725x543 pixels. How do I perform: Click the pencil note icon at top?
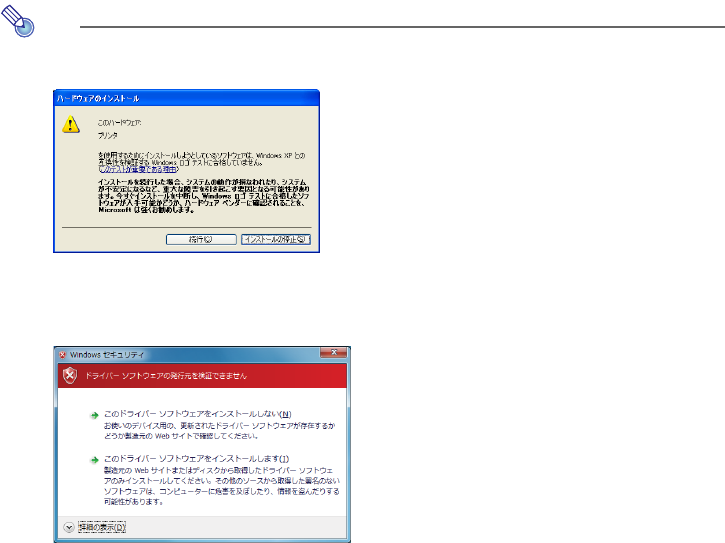coord(18,21)
